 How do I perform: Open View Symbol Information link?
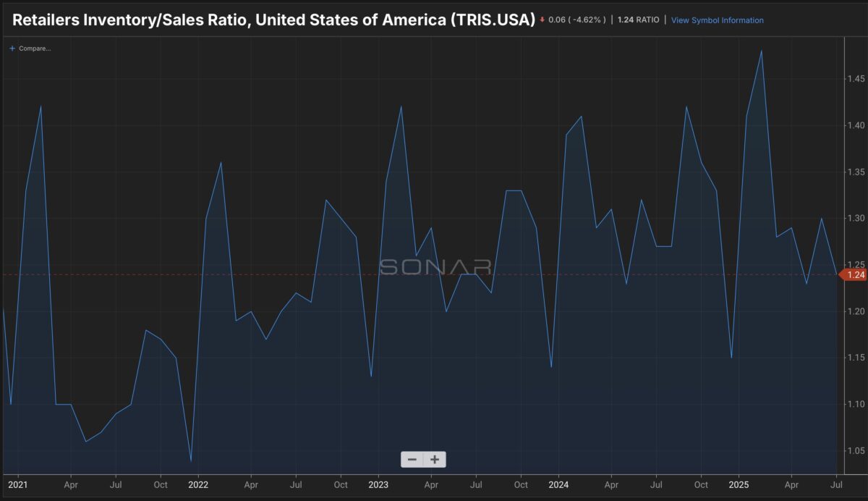[717, 20]
